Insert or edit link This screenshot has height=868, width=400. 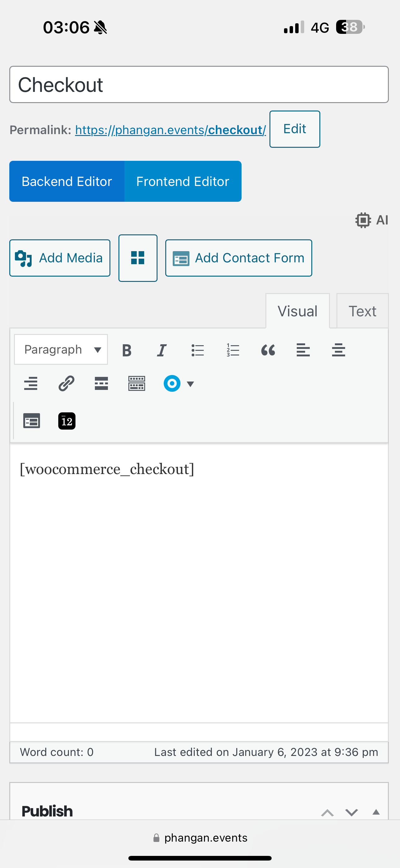point(66,383)
